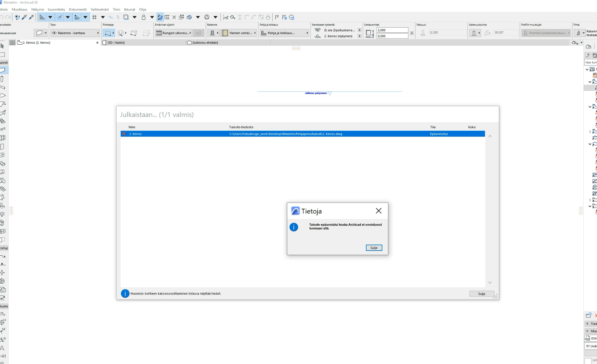The width and height of the screenshot is (597, 364).
Task: Pick the Arrow selection tool
Action: (3, 46)
